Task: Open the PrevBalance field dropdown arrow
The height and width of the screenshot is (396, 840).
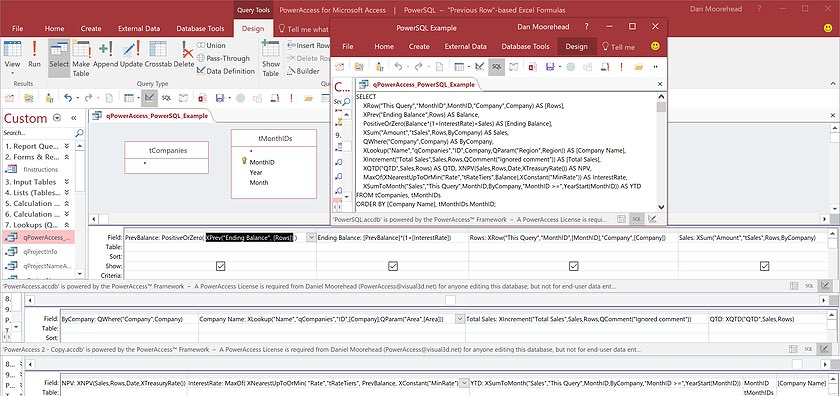Action: [x=311, y=238]
